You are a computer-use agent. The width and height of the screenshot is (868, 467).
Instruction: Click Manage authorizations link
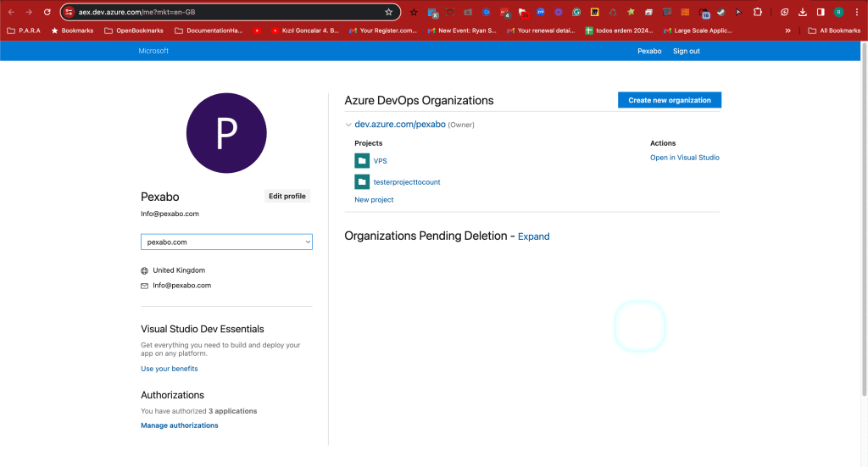coord(180,425)
